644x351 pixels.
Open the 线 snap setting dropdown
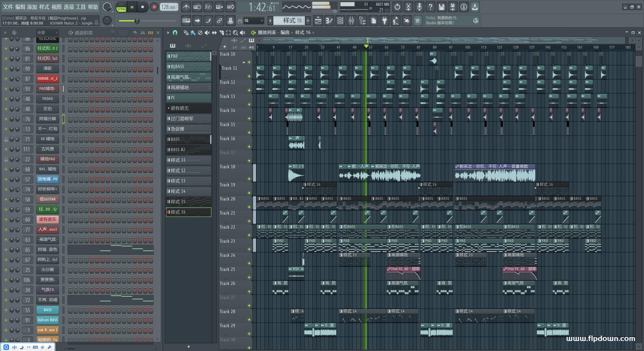[253, 21]
